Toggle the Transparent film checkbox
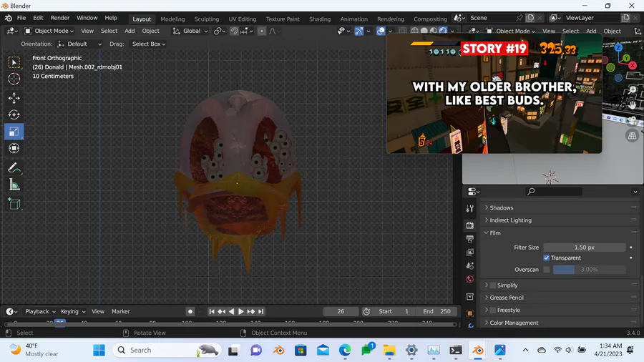The width and height of the screenshot is (644, 362). point(546,258)
